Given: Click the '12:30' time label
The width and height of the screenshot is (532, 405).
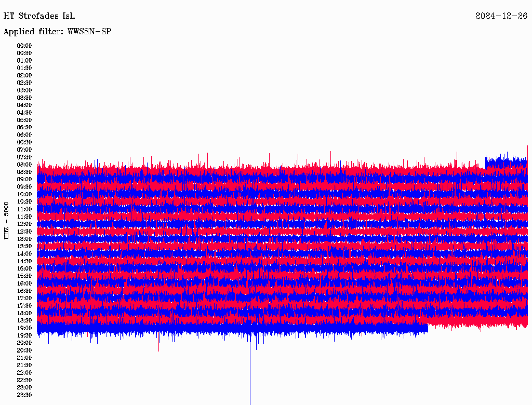Looking at the screenshot, I should (x=24, y=232).
